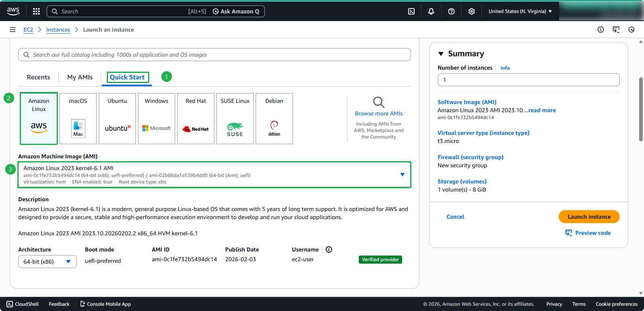This screenshot has width=644, height=311.
Task: Launch CloudShell from the top bar icon
Action: 411,11
